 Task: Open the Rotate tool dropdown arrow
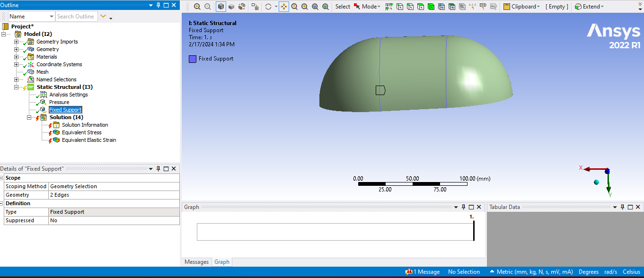[276, 7]
